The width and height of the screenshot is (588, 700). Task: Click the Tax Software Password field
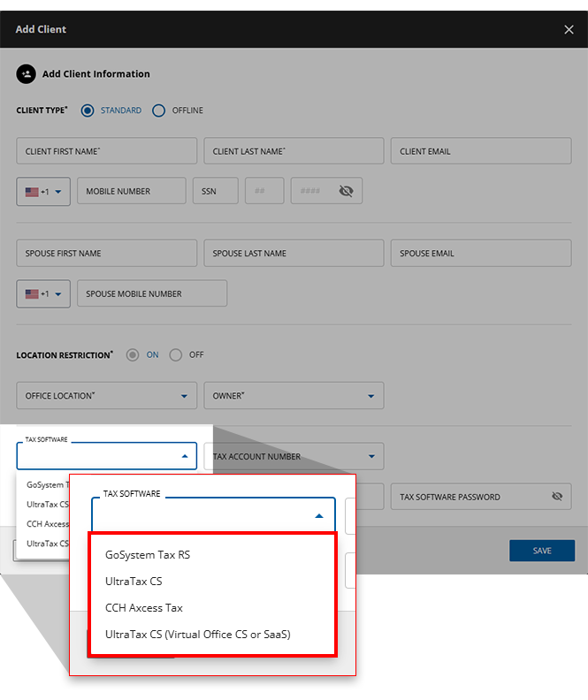click(481, 497)
